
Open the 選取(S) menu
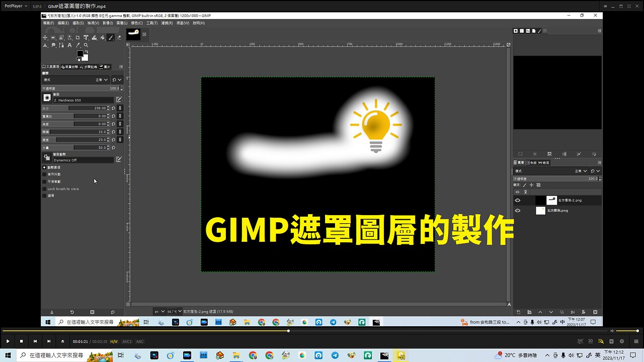(x=78, y=23)
